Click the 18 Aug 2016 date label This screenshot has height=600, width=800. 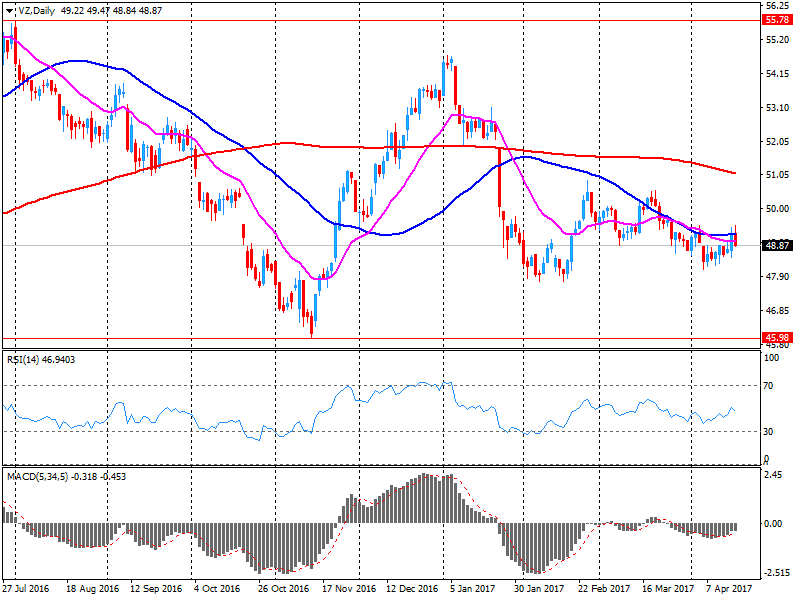tap(92, 588)
